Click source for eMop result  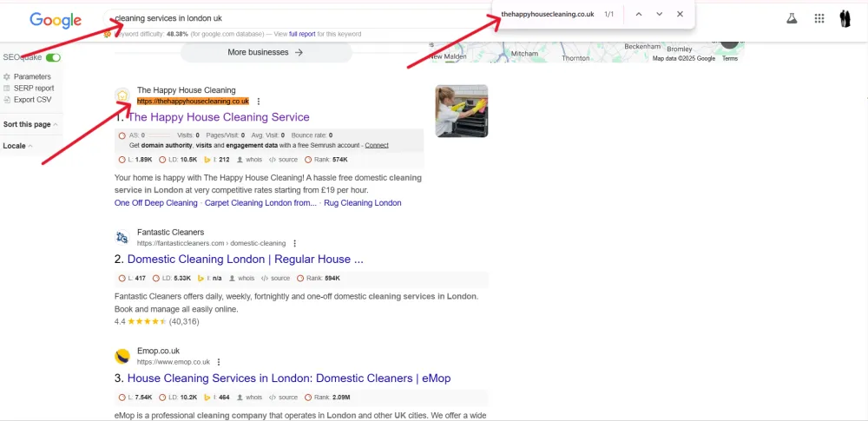pos(284,398)
